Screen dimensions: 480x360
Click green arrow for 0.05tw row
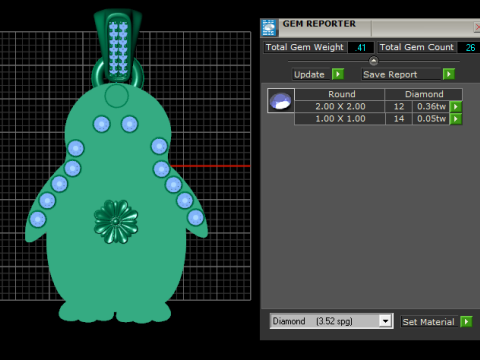click(x=456, y=119)
